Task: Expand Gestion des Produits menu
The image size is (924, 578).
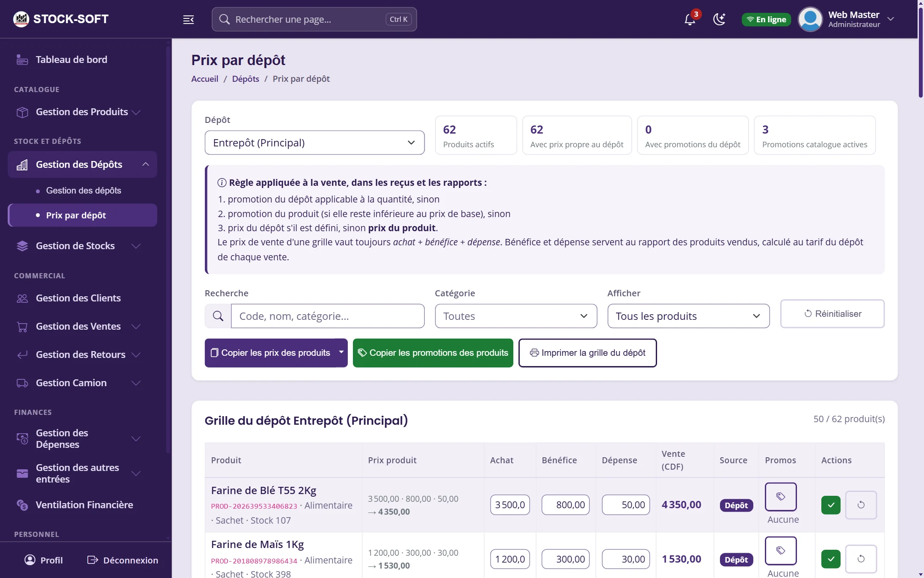Action: [82, 112]
